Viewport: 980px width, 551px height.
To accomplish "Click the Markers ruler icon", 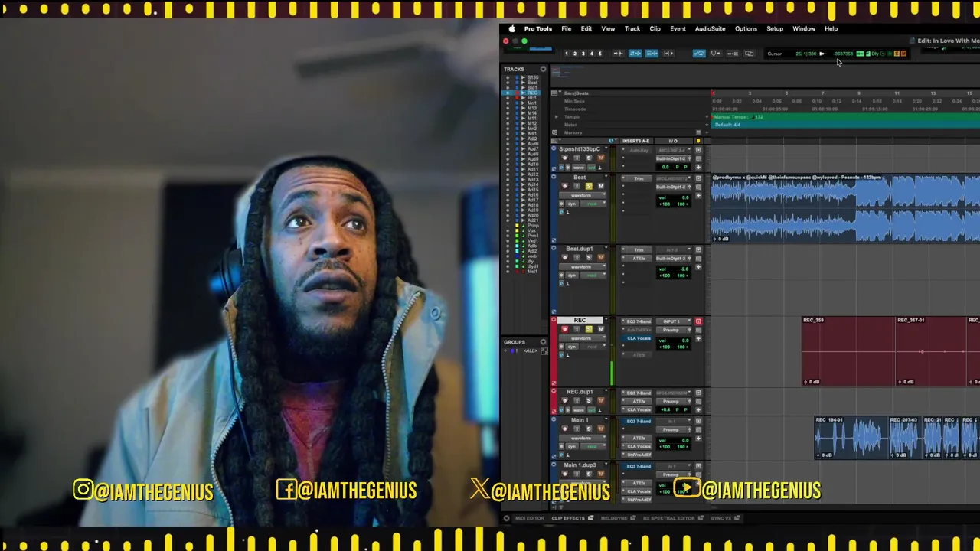I will [555, 132].
